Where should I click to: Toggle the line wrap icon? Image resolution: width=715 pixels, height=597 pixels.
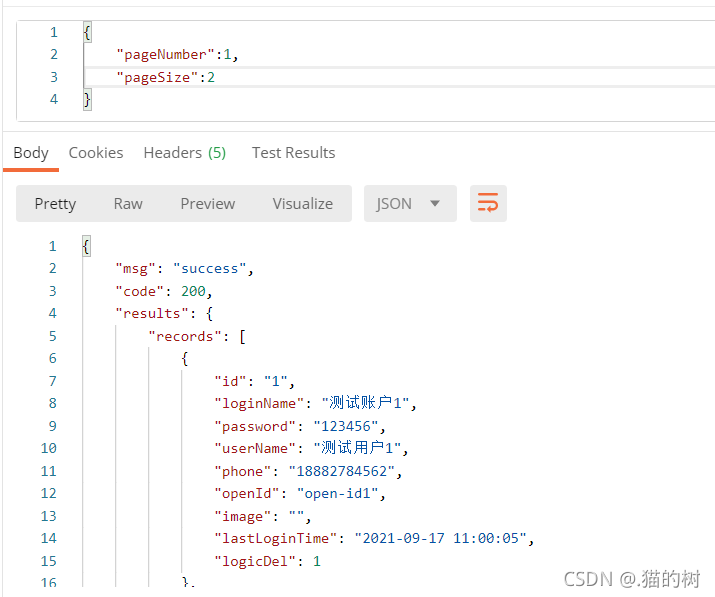pyautogui.click(x=488, y=203)
